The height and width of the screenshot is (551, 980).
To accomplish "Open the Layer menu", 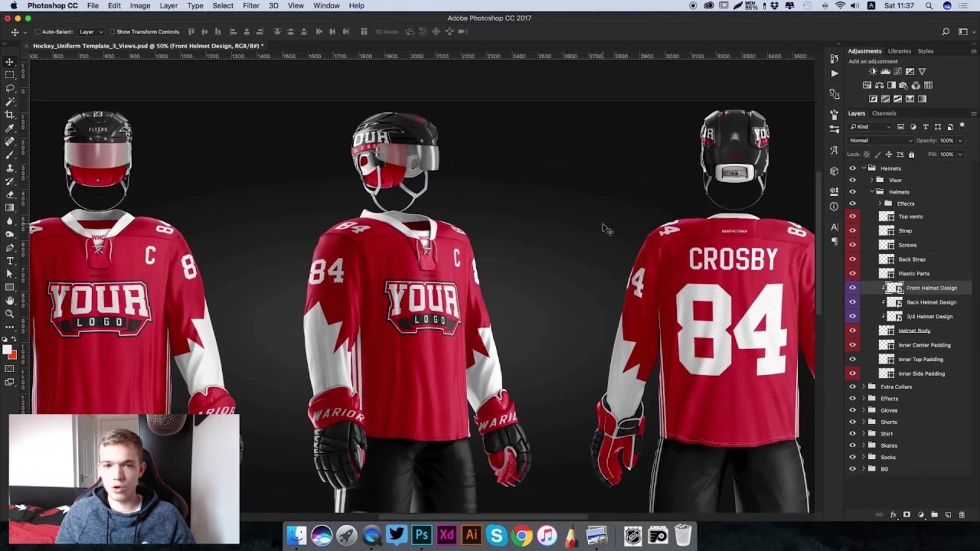I will [169, 6].
